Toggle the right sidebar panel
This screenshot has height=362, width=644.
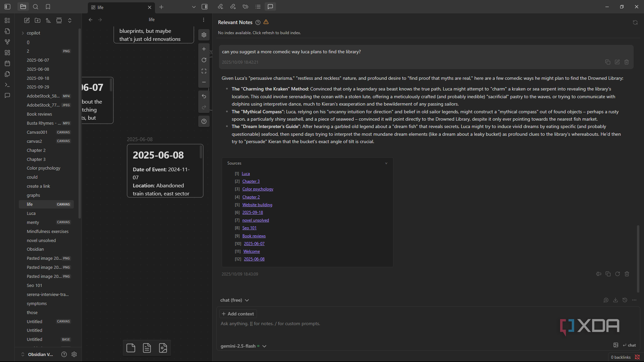tap(205, 7)
